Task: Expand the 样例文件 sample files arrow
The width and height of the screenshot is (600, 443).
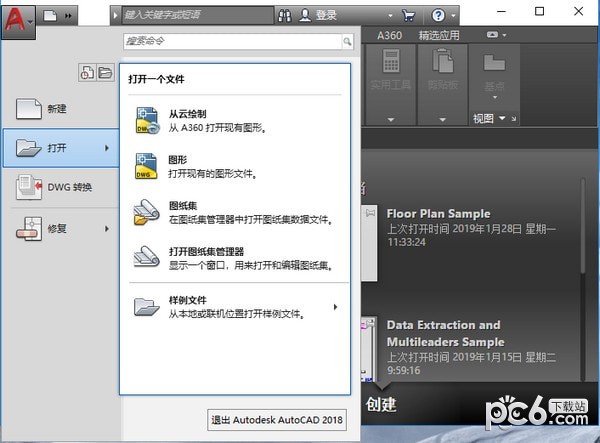Action: point(335,306)
